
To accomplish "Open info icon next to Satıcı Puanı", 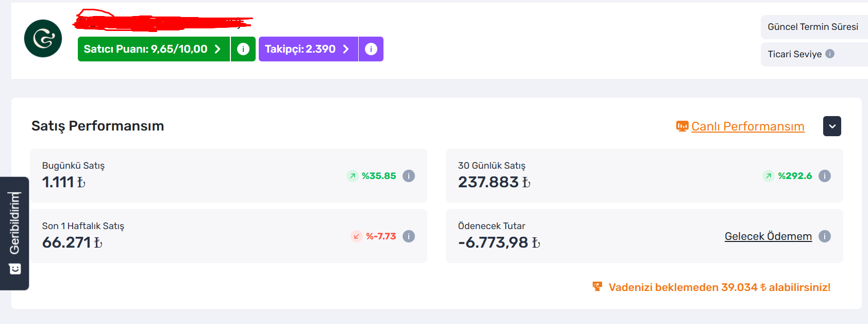I will tap(243, 49).
